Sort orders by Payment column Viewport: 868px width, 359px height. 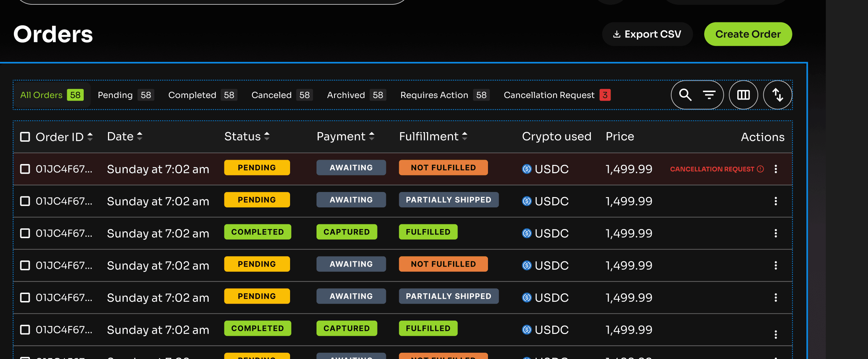[372, 137]
